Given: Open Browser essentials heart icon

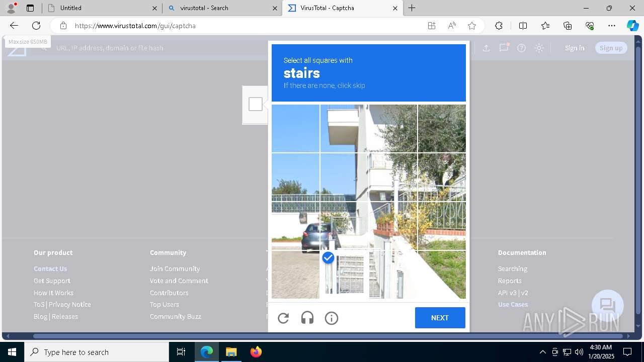Looking at the screenshot, I should pos(590,26).
